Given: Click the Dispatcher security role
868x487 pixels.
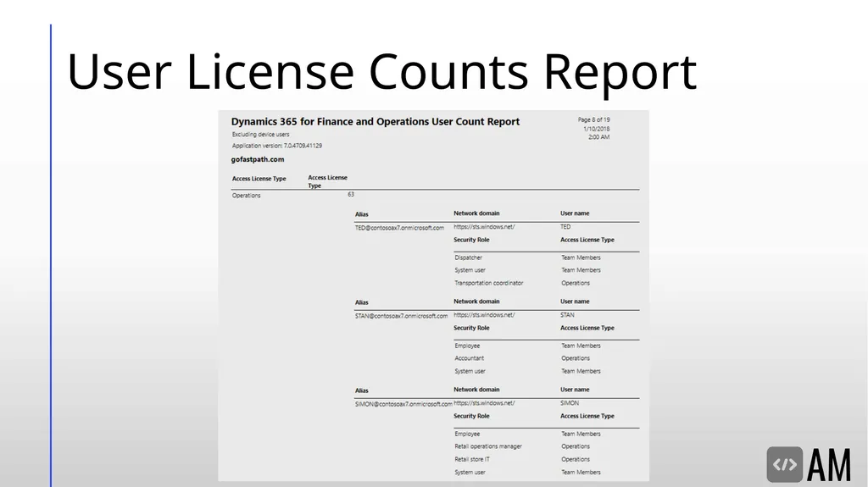Looking at the screenshot, I should [468, 257].
